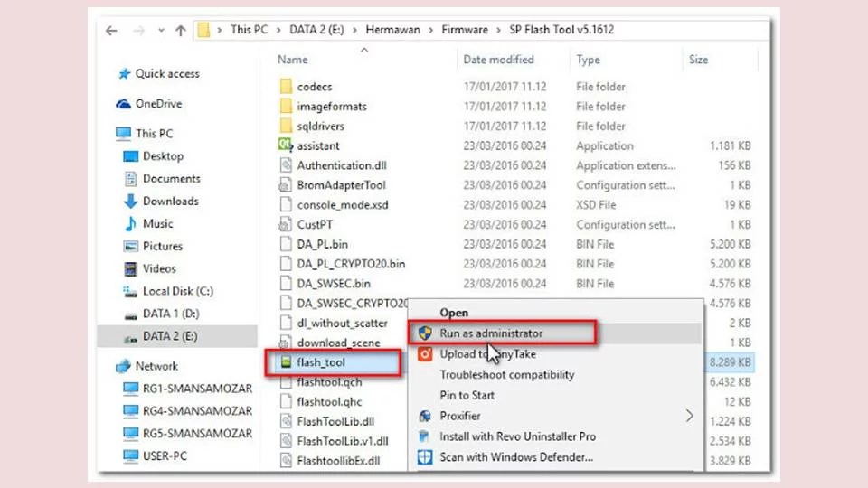The height and width of the screenshot is (488, 868).
Task: Click the OneDrive cloud icon
Action: [x=124, y=104]
